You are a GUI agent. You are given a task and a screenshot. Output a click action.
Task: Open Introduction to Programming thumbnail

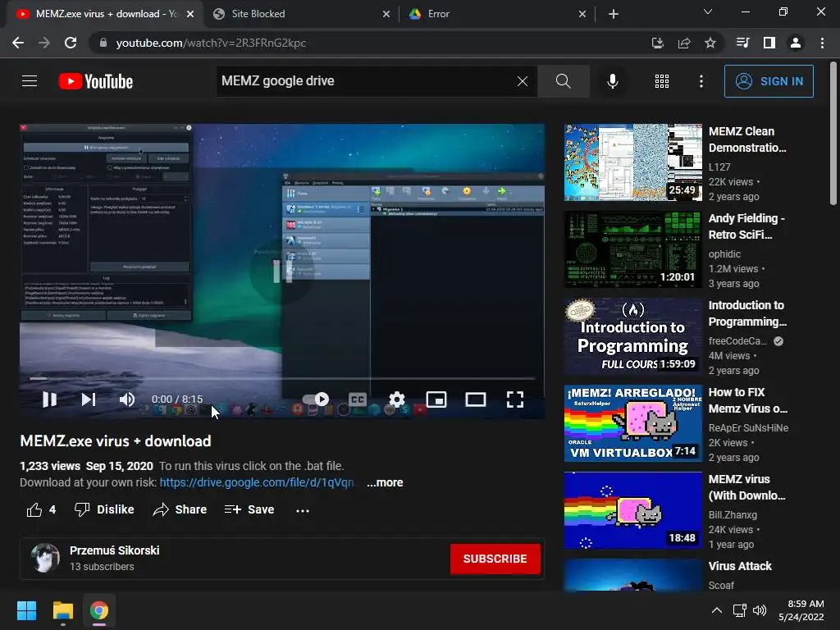[632, 336]
